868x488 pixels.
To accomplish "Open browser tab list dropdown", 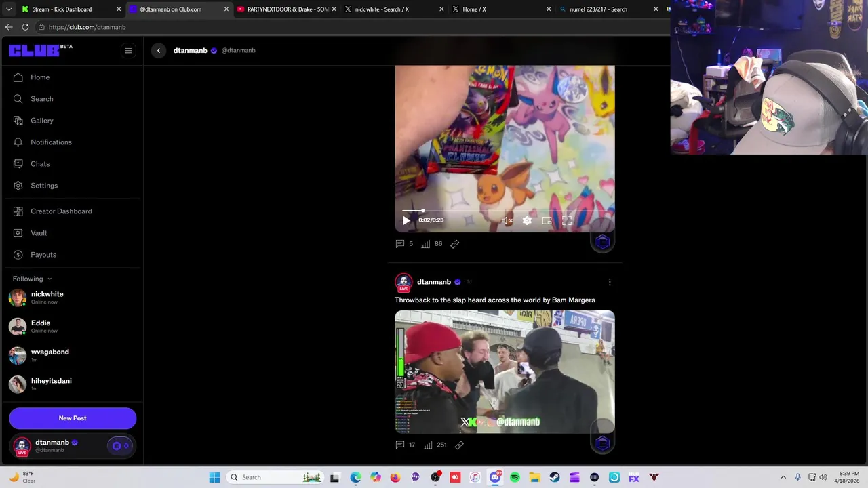I will (9, 9).
